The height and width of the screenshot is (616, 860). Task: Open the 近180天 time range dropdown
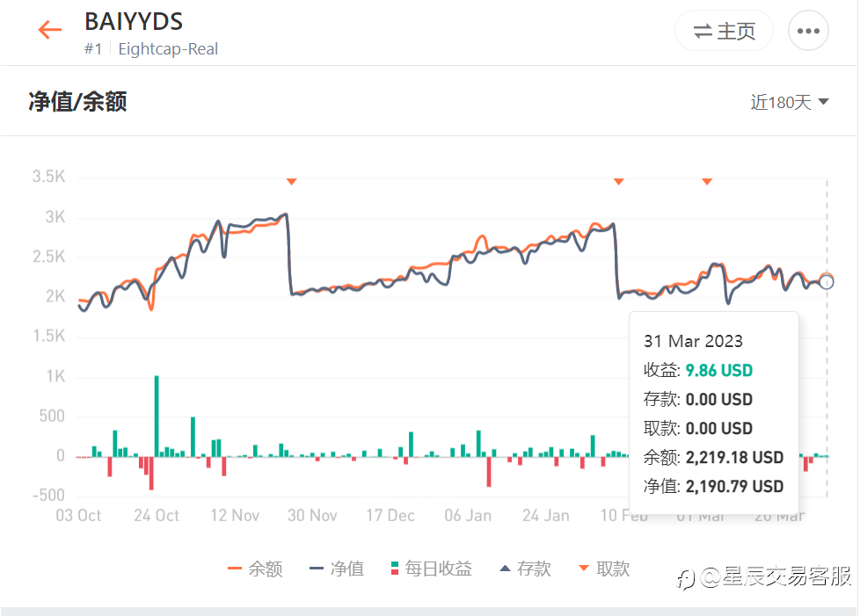[790, 102]
